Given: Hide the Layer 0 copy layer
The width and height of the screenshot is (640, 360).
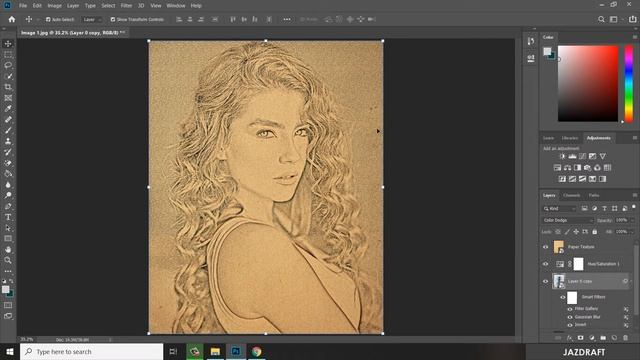Looking at the screenshot, I should 546,281.
